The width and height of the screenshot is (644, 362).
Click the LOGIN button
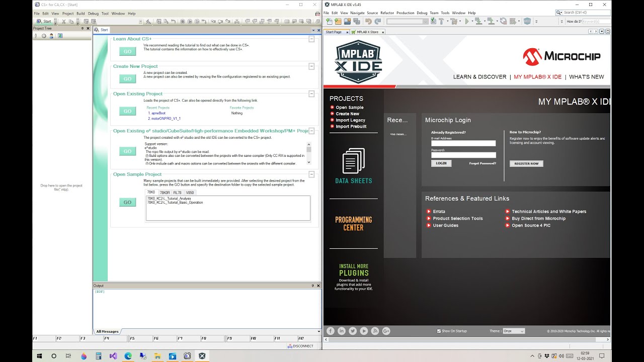[x=441, y=163]
